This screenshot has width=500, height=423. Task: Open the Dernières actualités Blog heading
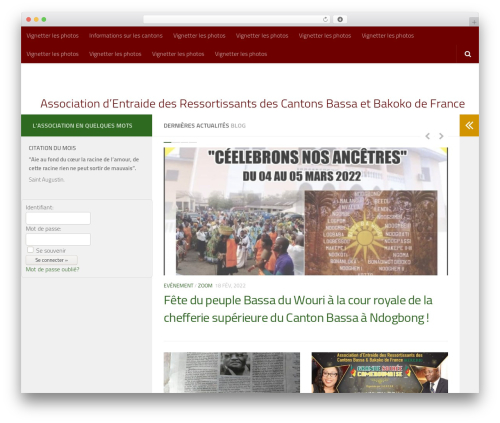(x=204, y=126)
